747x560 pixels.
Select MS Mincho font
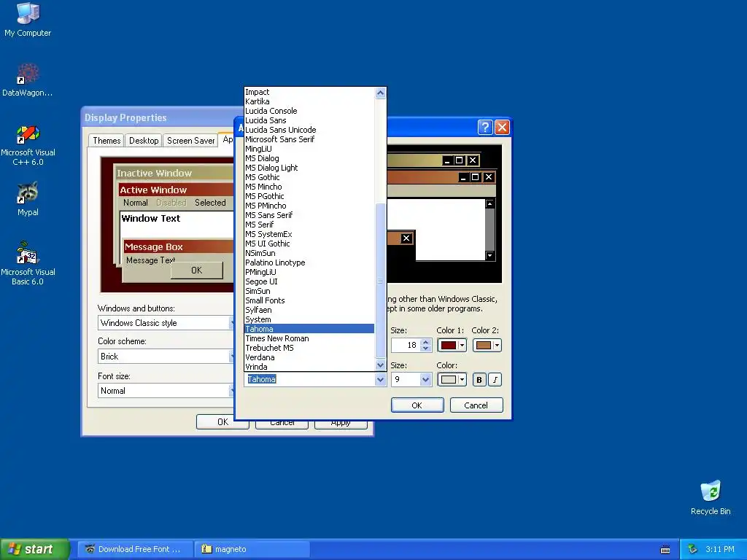coord(309,187)
